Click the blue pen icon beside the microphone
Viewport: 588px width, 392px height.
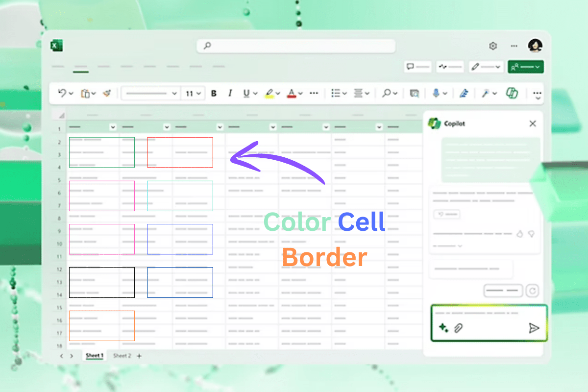point(464,93)
